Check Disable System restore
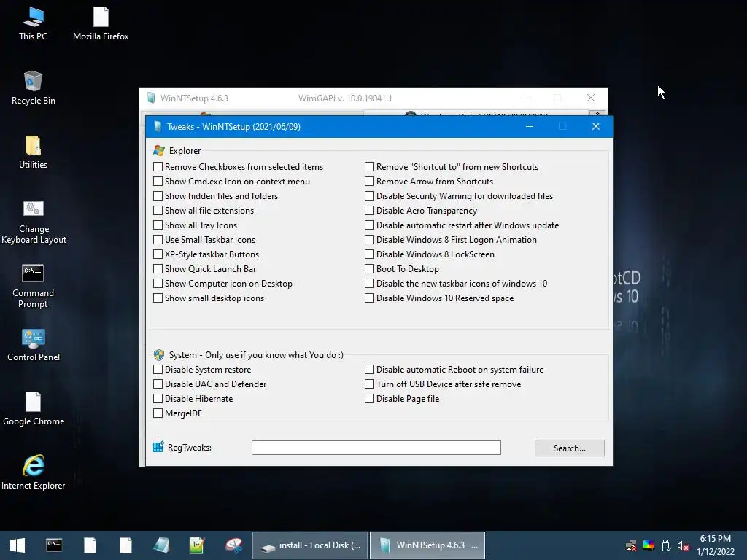 158,370
